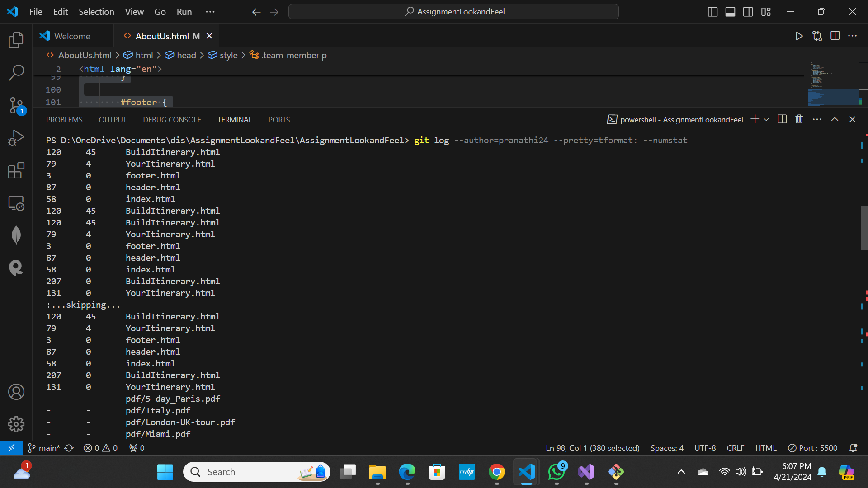
Task: Maximize terminal panel with the up chevron
Action: [835, 119]
